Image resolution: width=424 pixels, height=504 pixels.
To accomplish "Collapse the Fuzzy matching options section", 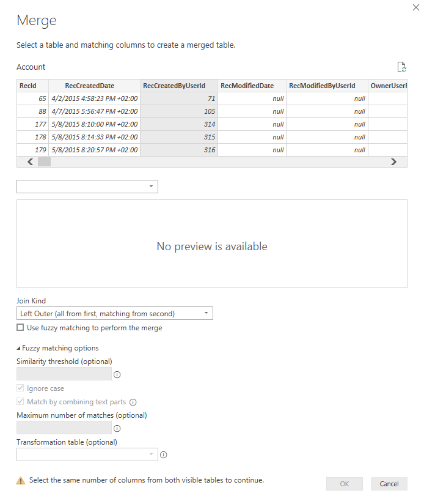I will tap(18, 348).
